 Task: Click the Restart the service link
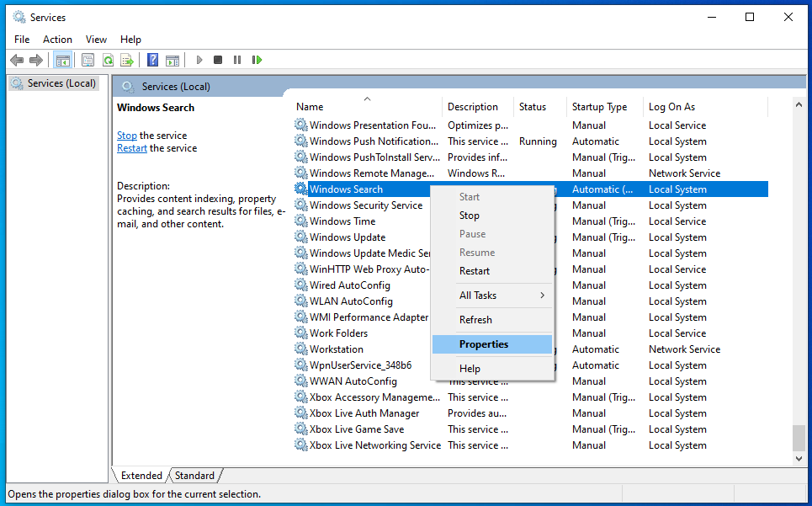132,148
